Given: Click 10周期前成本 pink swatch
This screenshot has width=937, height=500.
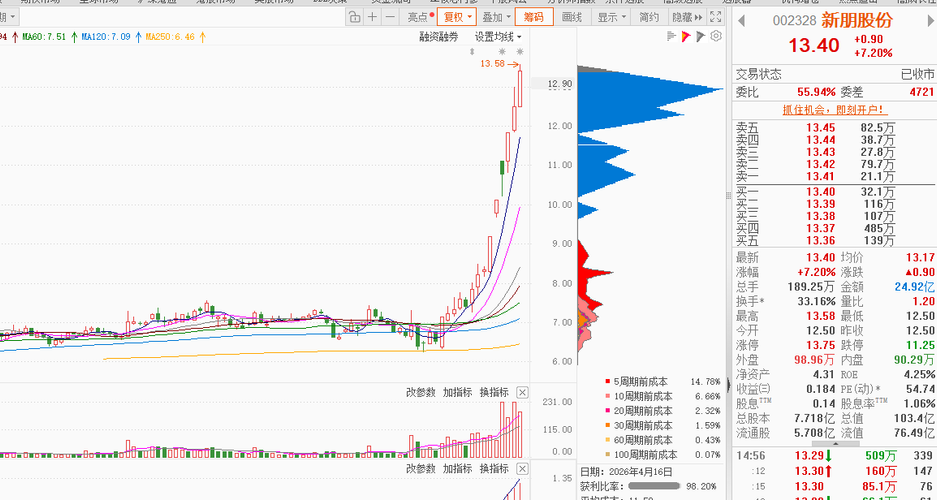Looking at the screenshot, I should pyautogui.click(x=608, y=396).
